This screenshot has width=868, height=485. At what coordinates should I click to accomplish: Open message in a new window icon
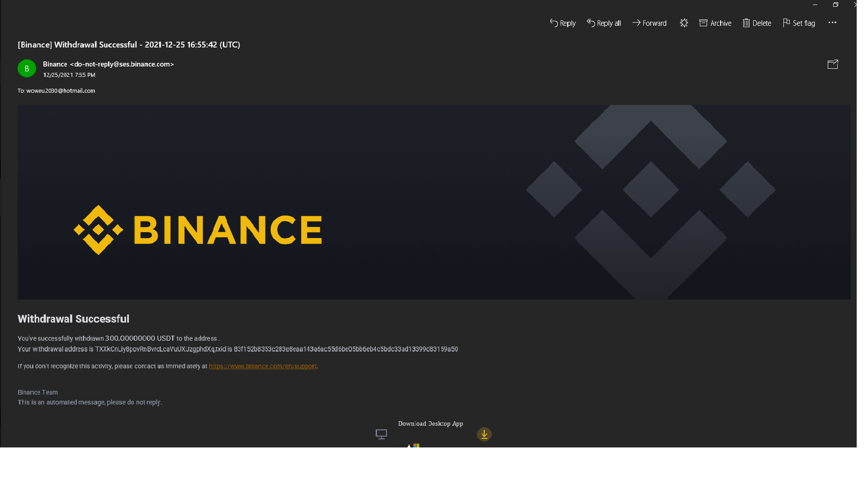click(x=833, y=64)
